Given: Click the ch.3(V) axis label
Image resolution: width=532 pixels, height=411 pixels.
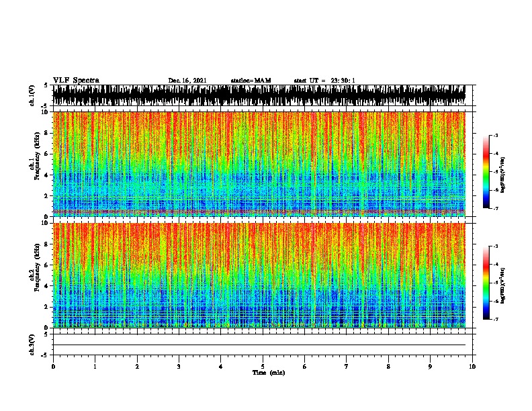Looking at the screenshot, I should [x=32, y=345].
